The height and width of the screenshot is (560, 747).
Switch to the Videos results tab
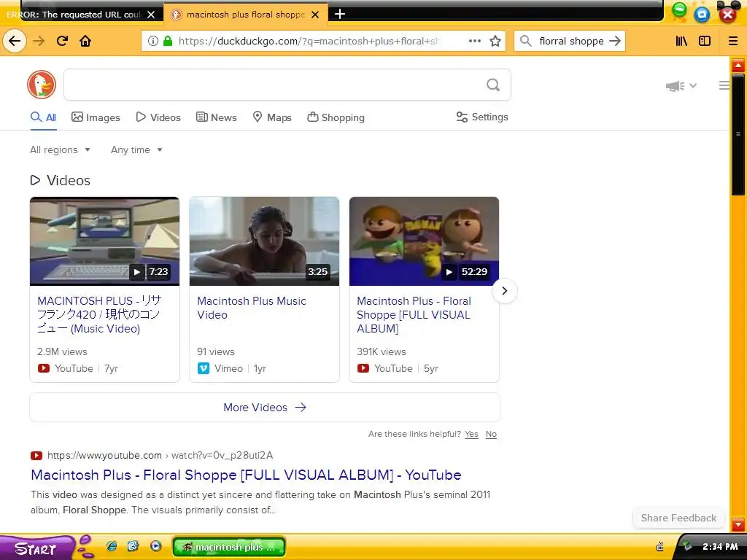click(158, 117)
